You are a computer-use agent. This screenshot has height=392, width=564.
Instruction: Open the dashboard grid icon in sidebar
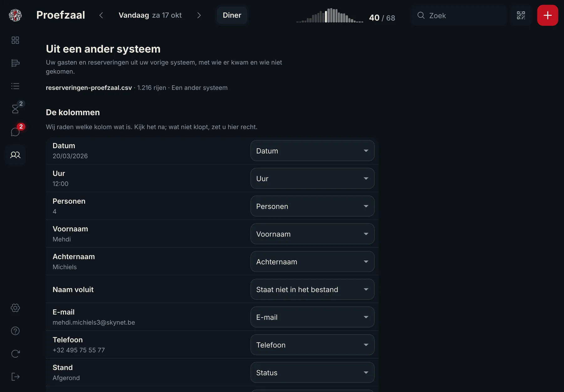15,40
